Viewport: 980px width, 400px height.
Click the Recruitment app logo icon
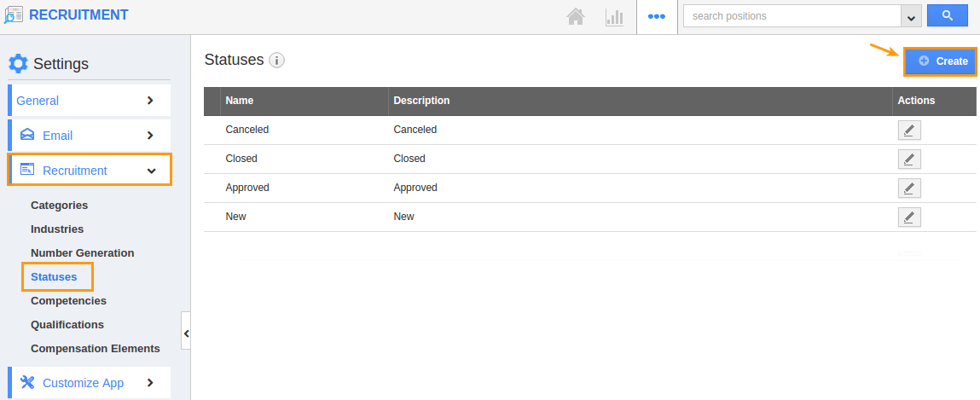[13, 15]
